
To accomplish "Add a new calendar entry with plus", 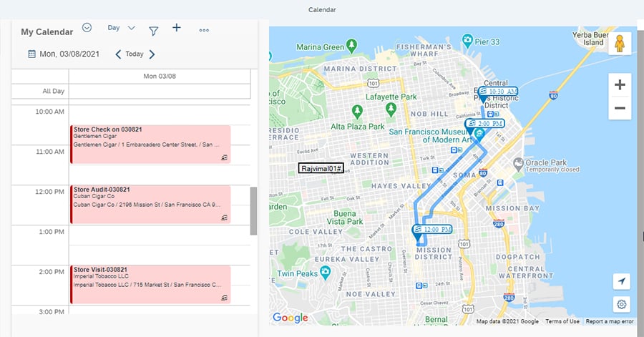I will click(177, 27).
